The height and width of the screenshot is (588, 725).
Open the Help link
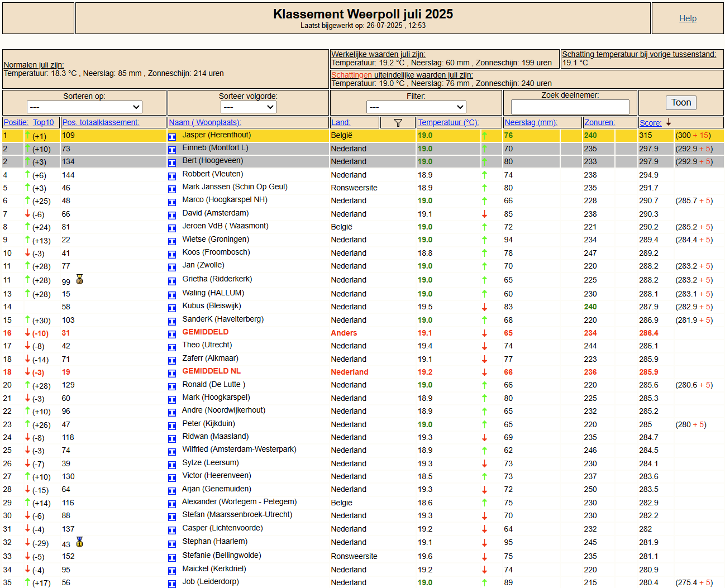click(x=688, y=18)
